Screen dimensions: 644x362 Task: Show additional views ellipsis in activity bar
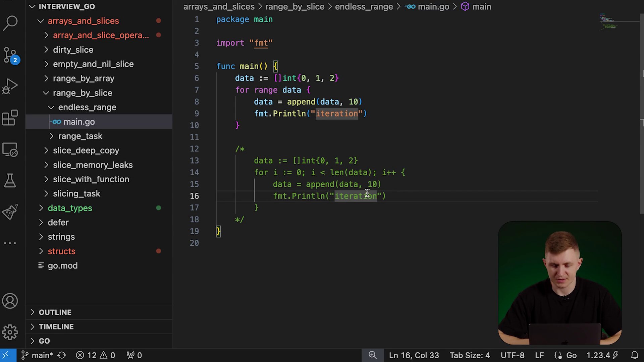pos(10,243)
